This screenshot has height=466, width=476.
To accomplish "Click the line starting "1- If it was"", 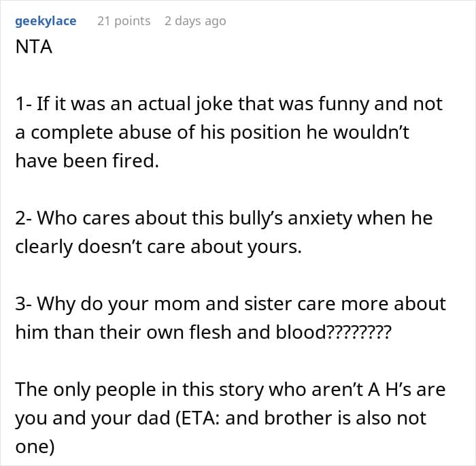I will [x=229, y=104].
